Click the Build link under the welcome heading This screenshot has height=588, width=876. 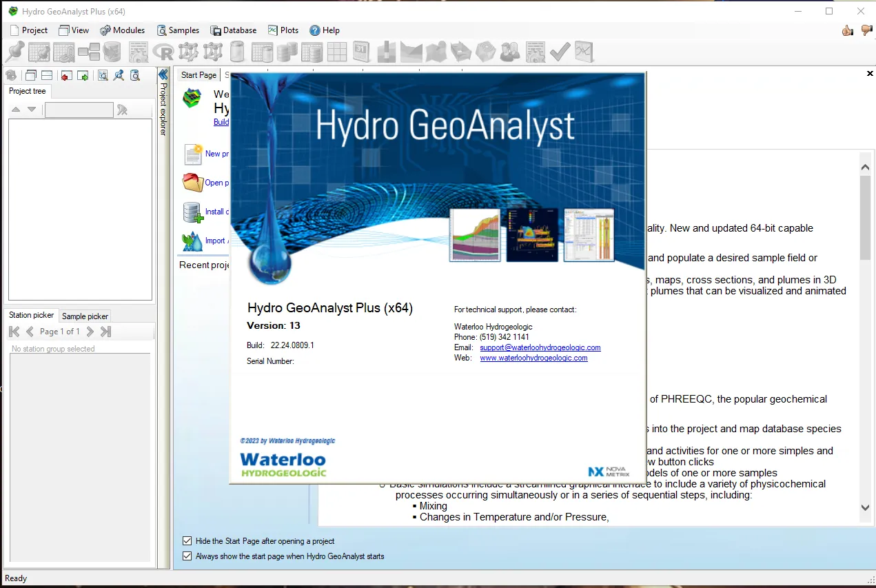click(x=221, y=122)
